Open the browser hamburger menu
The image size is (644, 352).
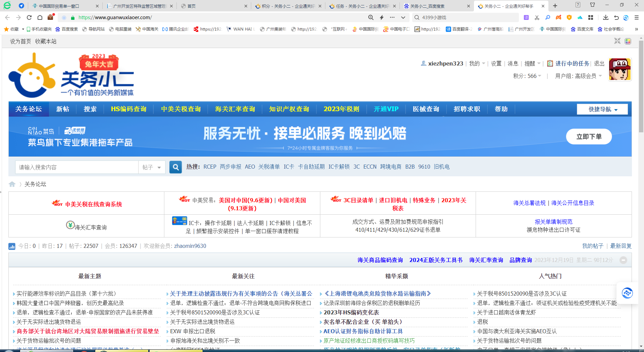pos(636,17)
